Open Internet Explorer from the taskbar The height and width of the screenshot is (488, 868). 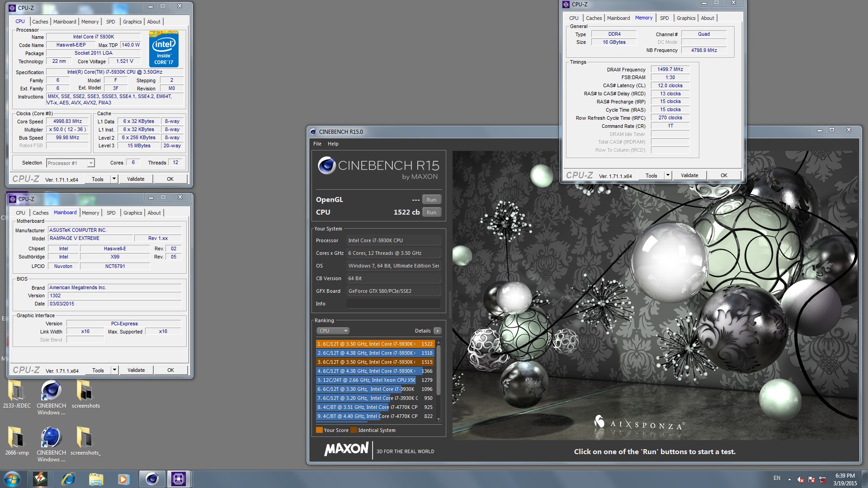point(68,479)
